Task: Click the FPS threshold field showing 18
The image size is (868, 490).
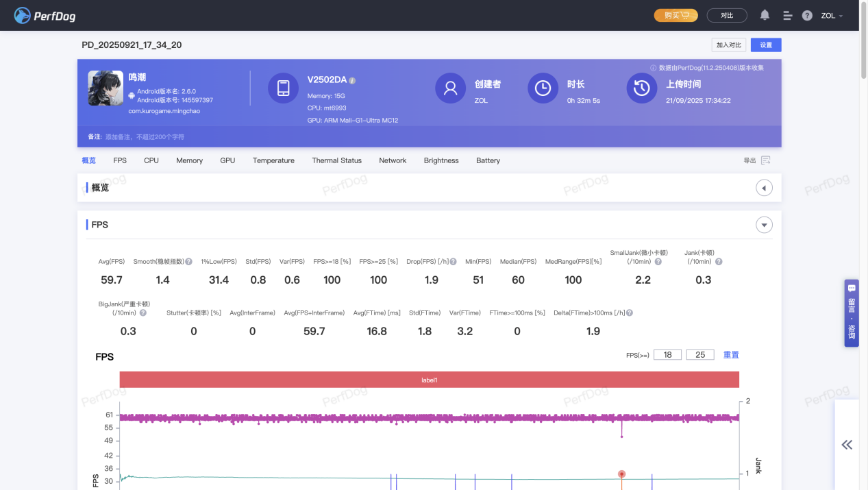Action: click(x=667, y=355)
